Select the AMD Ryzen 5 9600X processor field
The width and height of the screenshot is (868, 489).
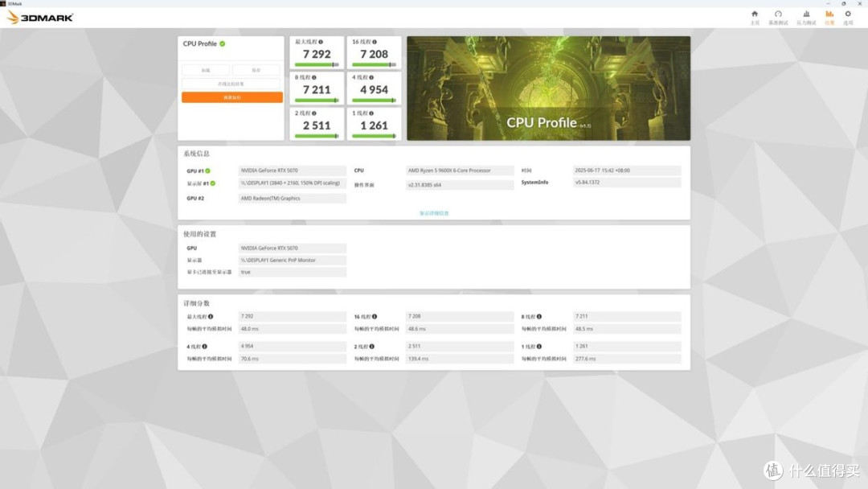click(460, 171)
